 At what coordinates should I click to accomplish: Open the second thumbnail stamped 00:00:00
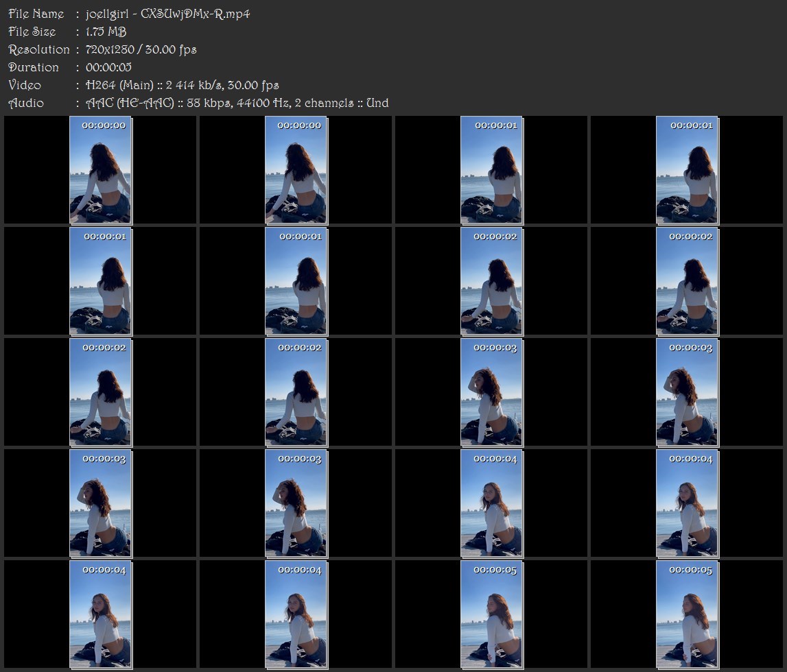pyautogui.click(x=296, y=170)
